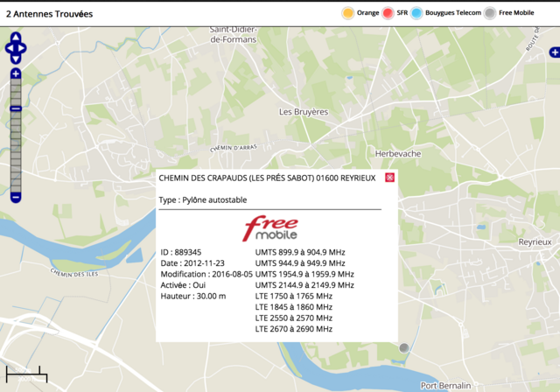Viewport: 560px width, 392px height.
Task: Click 'Hauteur : 30.00 m' text
Action: click(193, 297)
